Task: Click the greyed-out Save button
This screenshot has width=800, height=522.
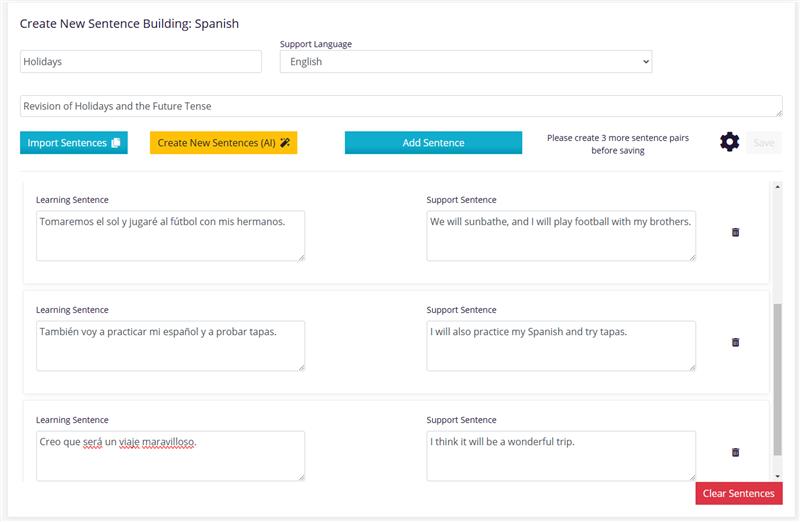Action: click(x=764, y=143)
